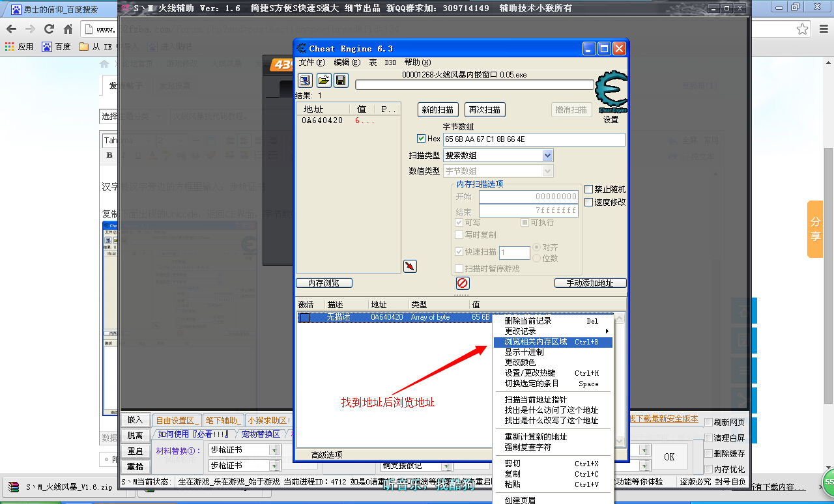Open the first 步枪证书 dropdown

coord(274,450)
